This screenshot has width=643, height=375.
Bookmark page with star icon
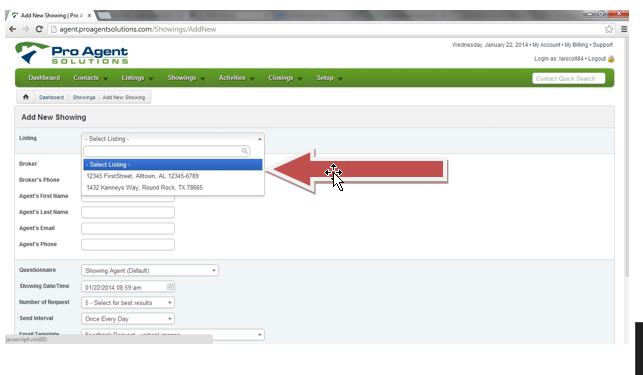point(609,29)
